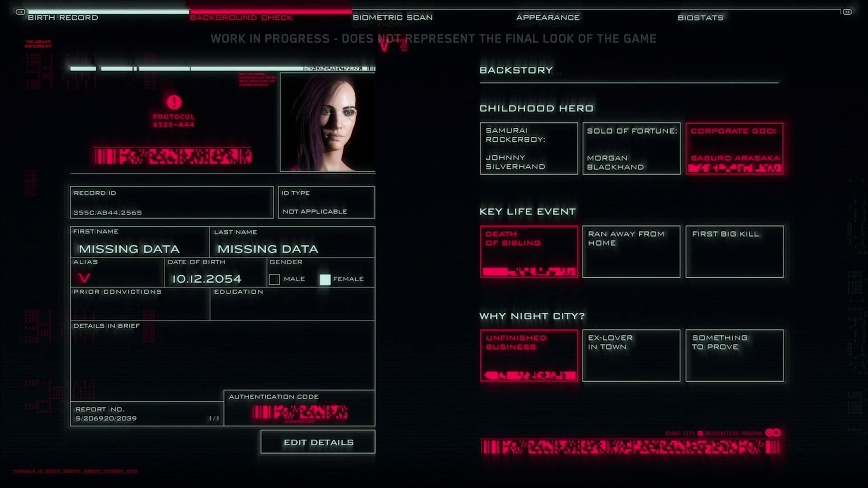Screen dimensions: 868x488
Task: Open Biostats panel tab
Action: click(x=700, y=17)
